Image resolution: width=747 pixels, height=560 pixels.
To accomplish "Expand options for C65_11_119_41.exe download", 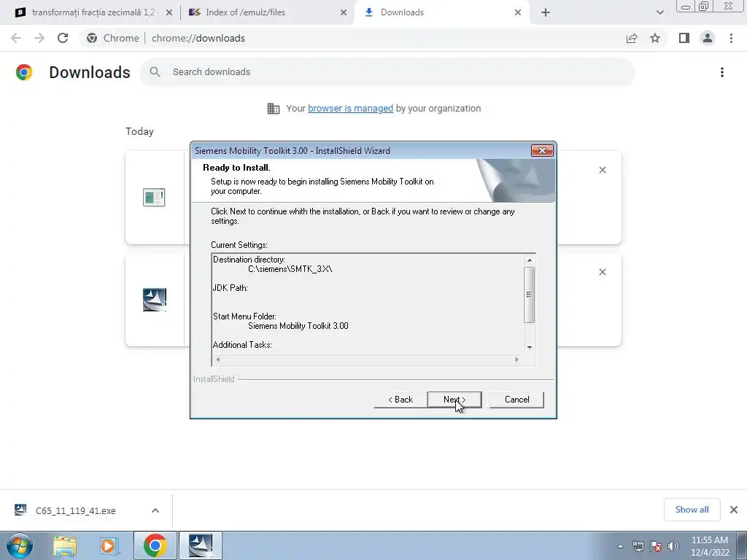I will pyautogui.click(x=155, y=510).
